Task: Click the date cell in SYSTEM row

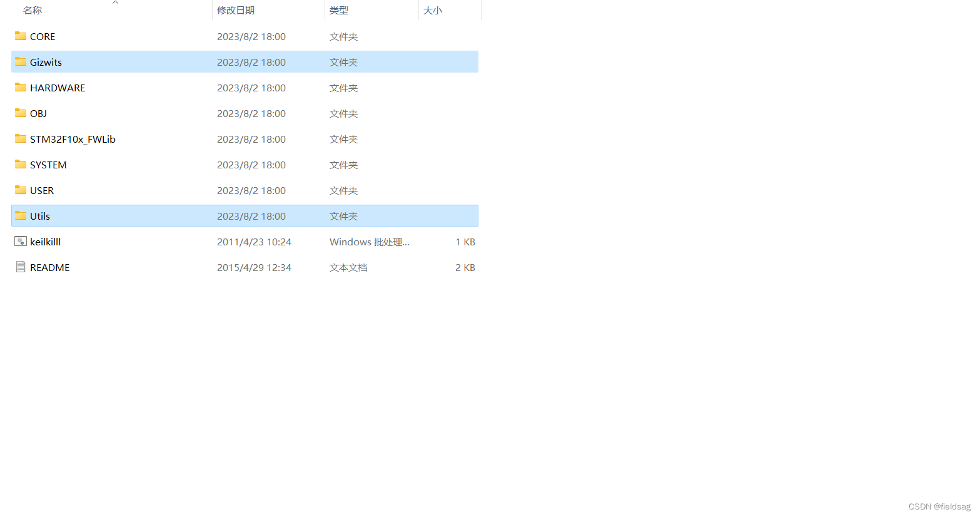Action: point(251,165)
